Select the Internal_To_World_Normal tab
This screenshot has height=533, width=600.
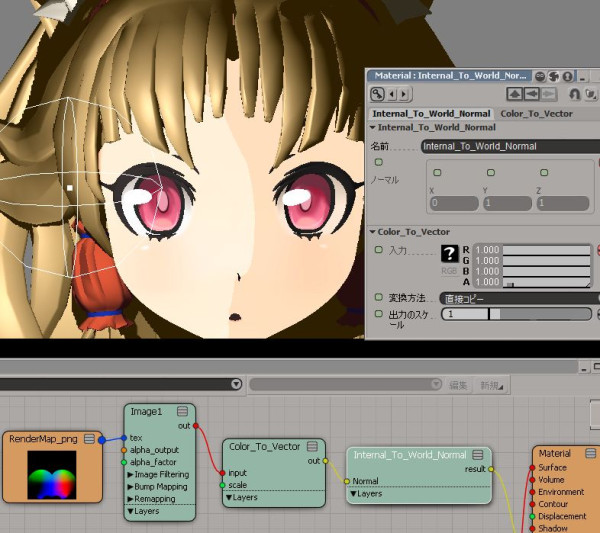[431, 114]
